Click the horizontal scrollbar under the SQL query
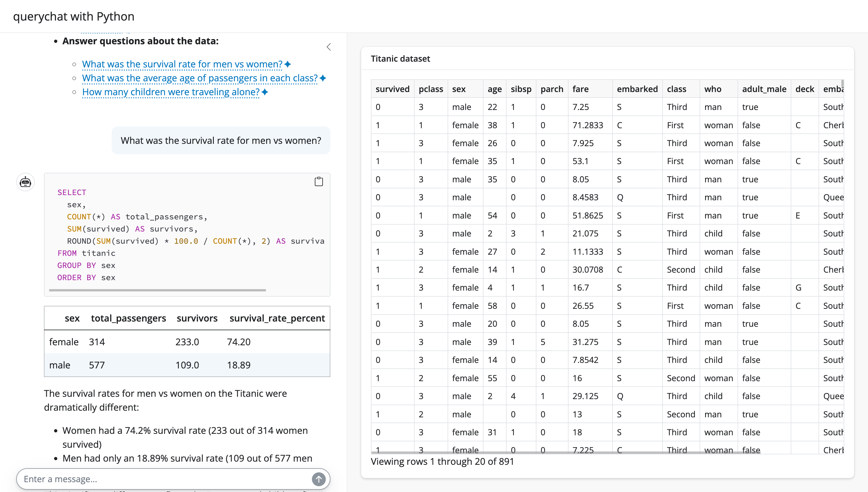868x492 pixels. pos(157,290)
